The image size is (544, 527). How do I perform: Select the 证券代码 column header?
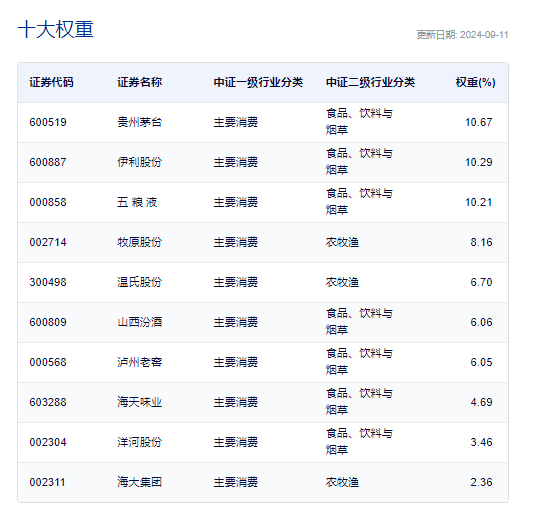(x=51, y=82)
